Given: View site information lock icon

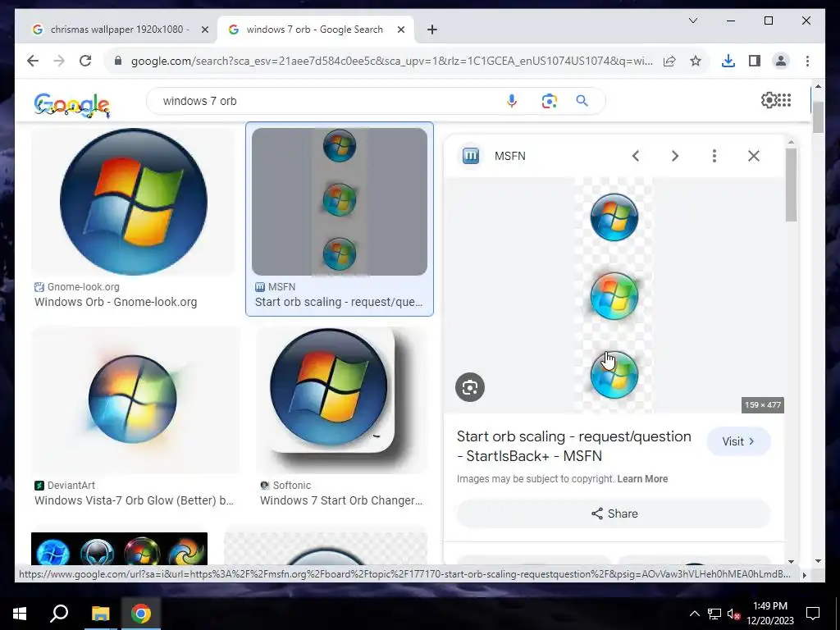Looking at the screenshot, I should pos(118,61).
